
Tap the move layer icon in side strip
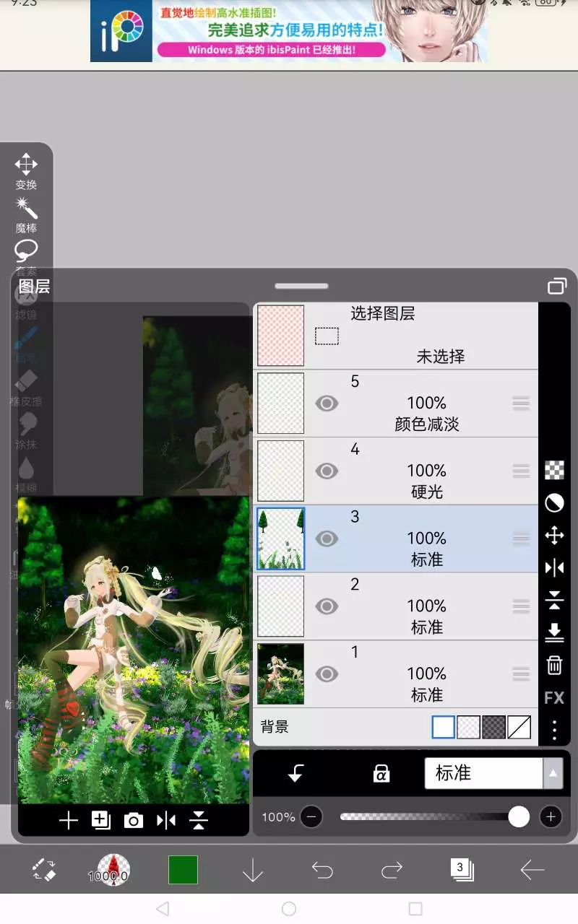pos(554,536)
